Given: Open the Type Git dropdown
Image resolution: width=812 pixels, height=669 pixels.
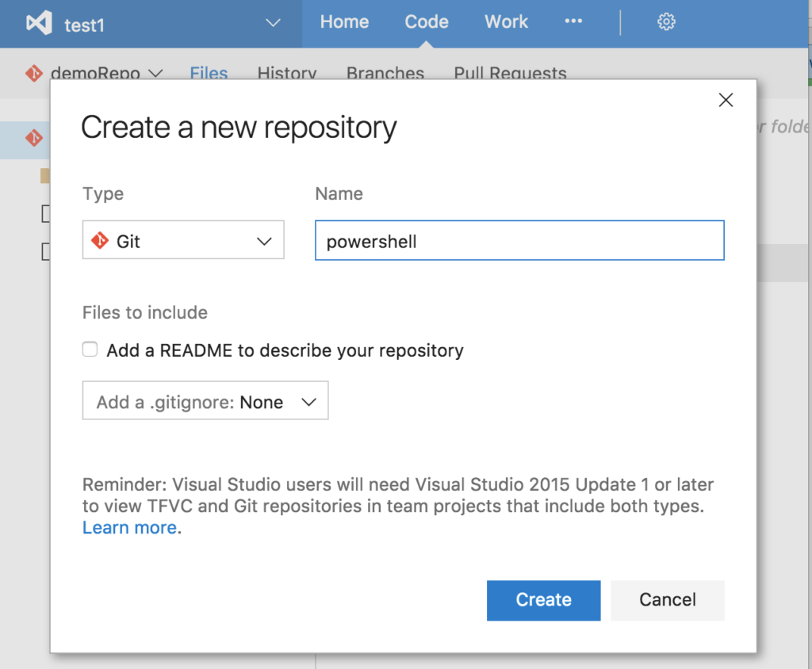Looking at the screenshot, I should pyautogui.click(x=183, y=240).
